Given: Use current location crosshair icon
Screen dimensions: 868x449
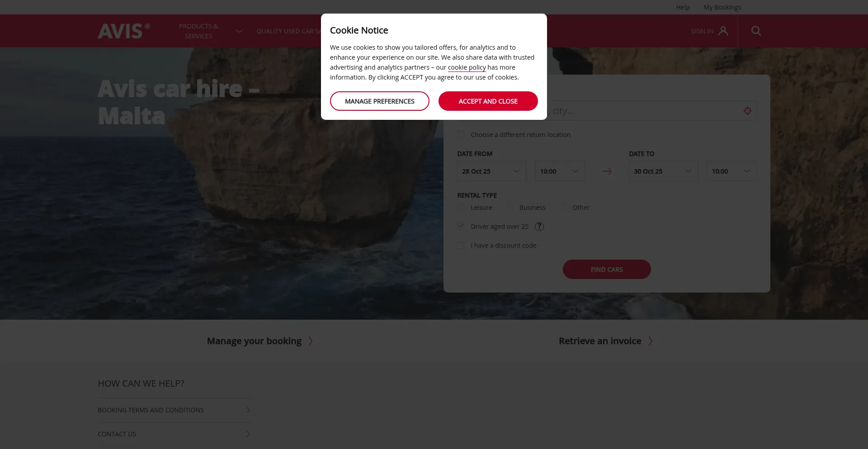Looking at the screenshot, I should tap(747, 111).
